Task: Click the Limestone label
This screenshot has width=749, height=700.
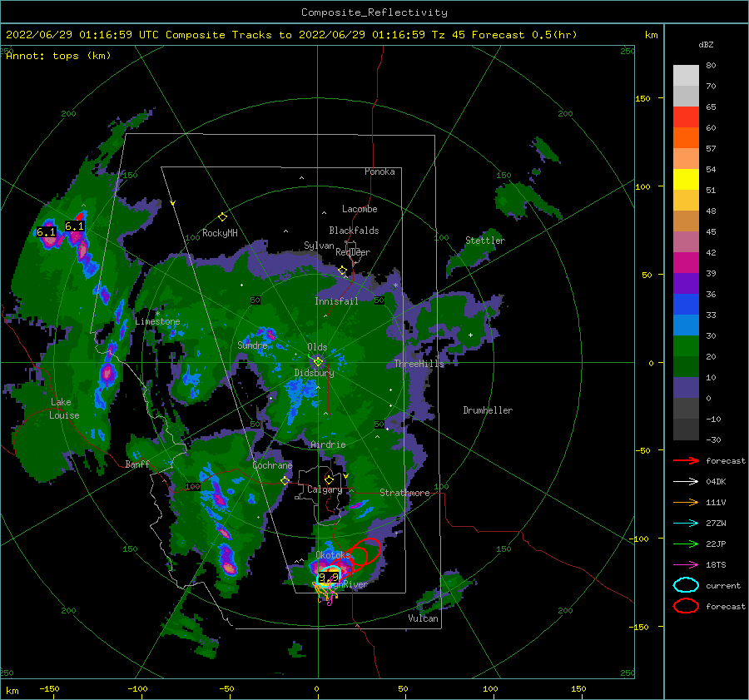Action: tap(157, 321)
